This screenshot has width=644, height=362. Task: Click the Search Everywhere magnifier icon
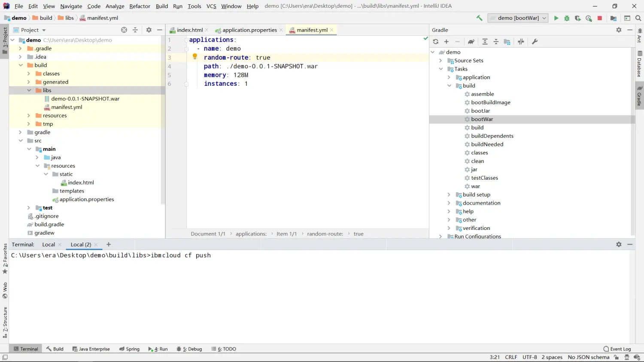pyautogui.click(x=638, y=18)
